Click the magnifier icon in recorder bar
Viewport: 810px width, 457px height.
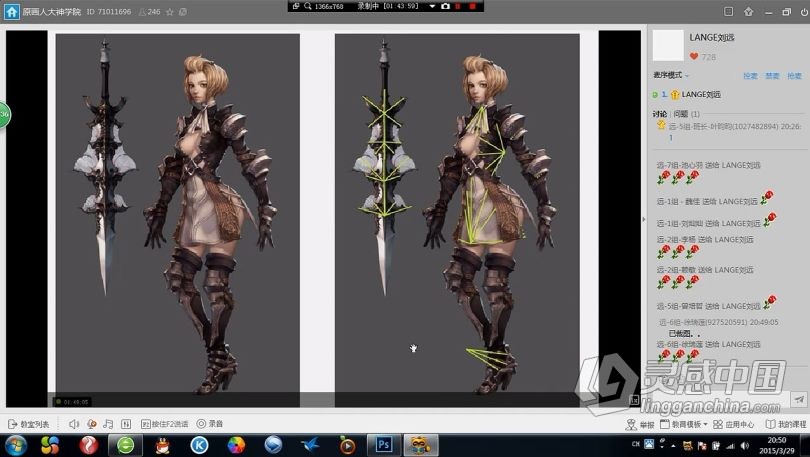pos(307,6)
